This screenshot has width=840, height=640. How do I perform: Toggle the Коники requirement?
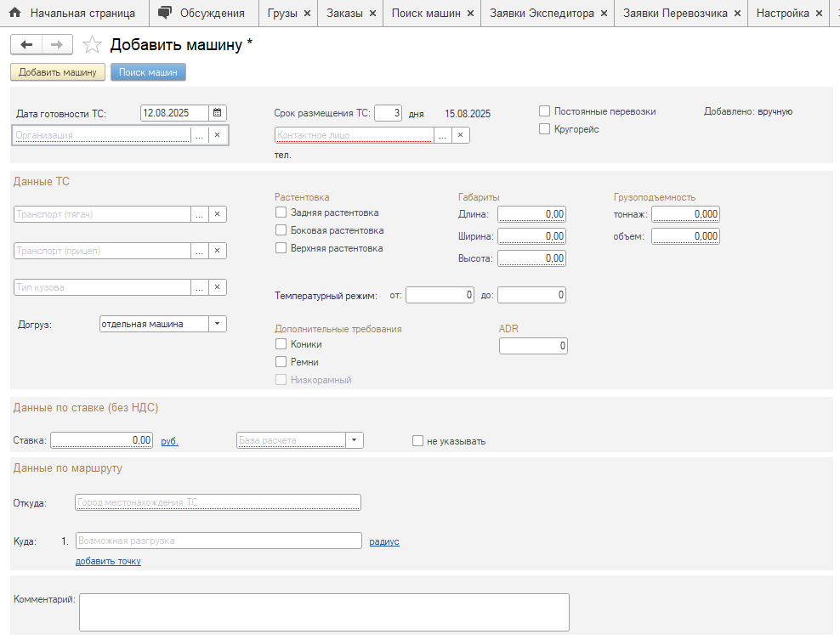coord(281,344)
